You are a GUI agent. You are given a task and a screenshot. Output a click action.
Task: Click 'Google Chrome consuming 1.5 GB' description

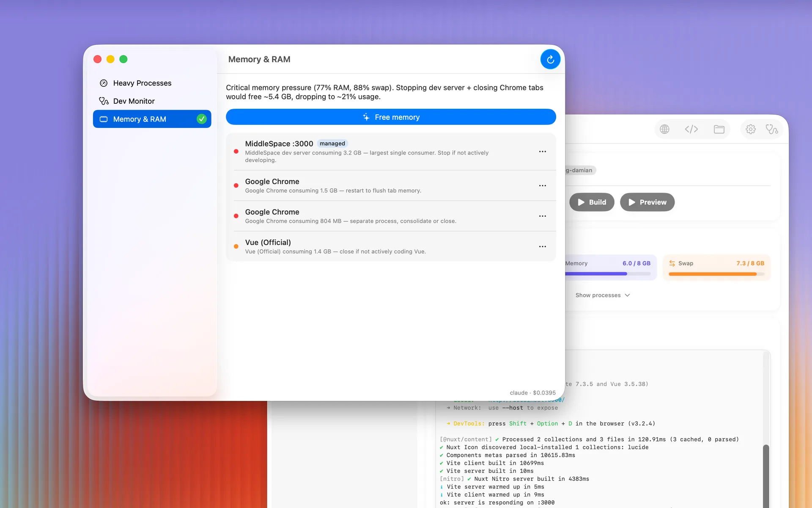(333, 190)
